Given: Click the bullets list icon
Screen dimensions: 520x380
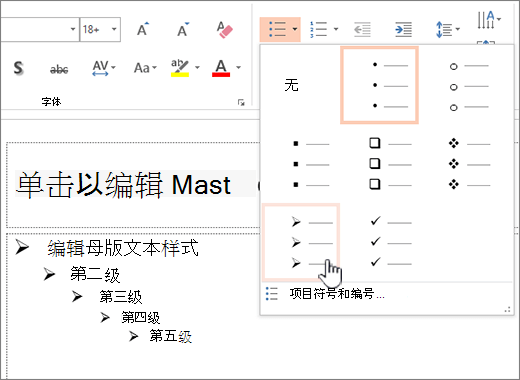Looking at the screenshot, I should [x=277, y=29].
